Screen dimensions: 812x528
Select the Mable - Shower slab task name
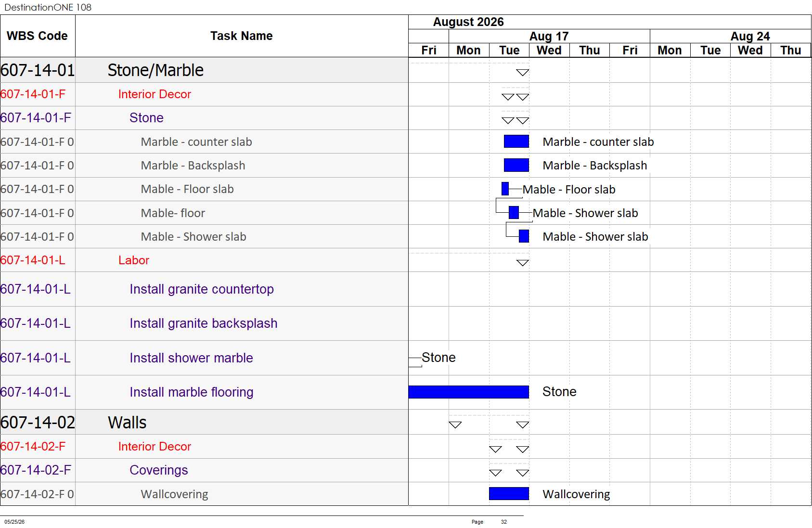click(x=193, y=237)
